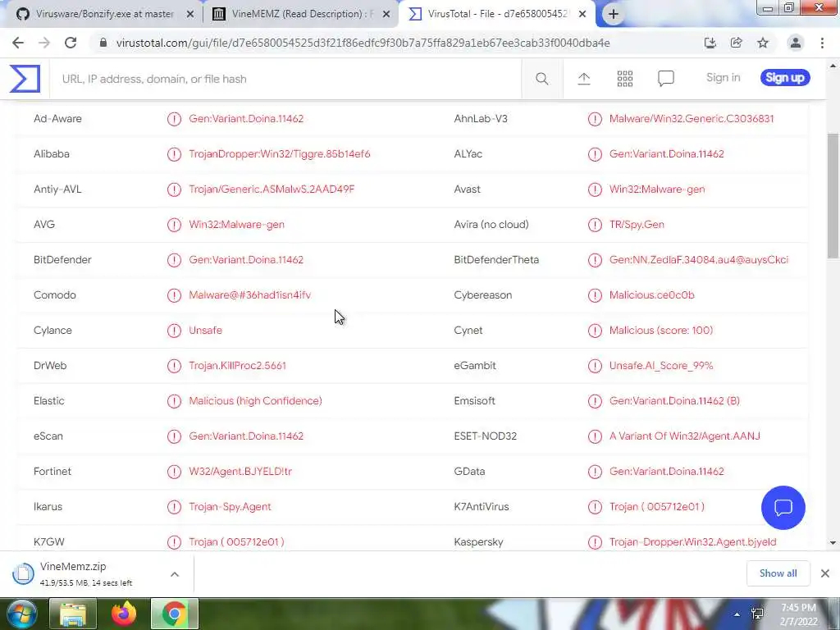
Task: Click the search magnifier icon
Action: coord(541,79)
